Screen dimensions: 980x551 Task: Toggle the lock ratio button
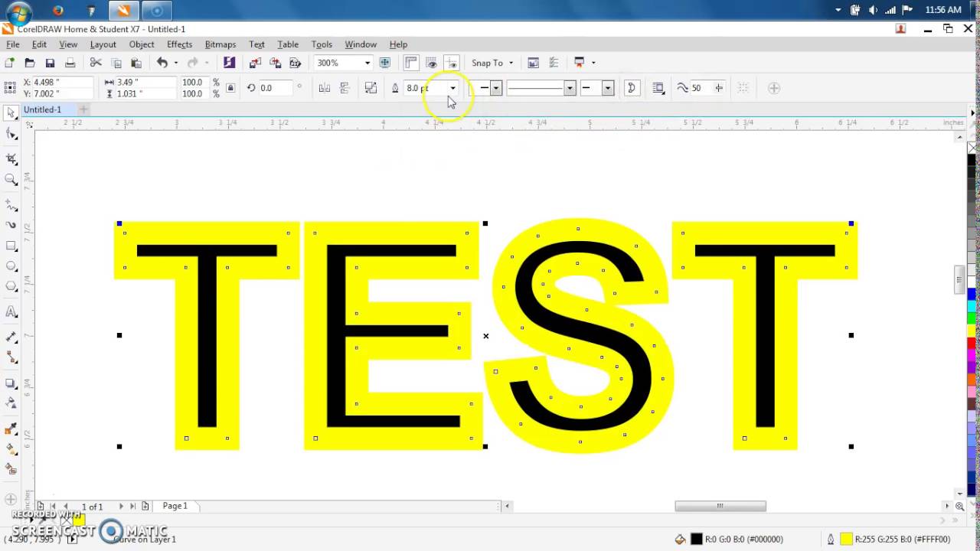pos(230,88)
